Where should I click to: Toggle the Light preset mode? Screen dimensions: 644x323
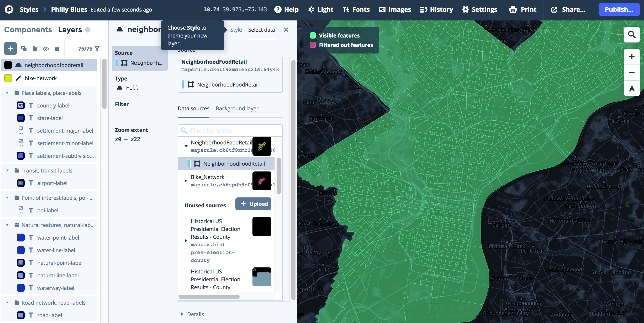click(321, 10)
